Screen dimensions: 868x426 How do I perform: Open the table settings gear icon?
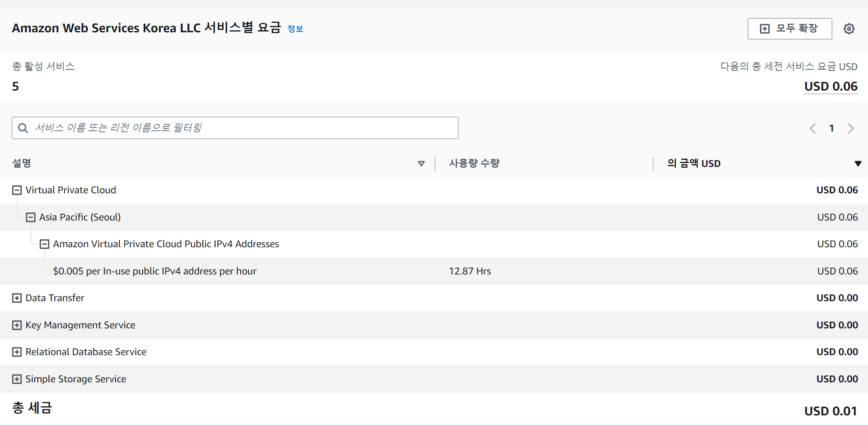849,29
